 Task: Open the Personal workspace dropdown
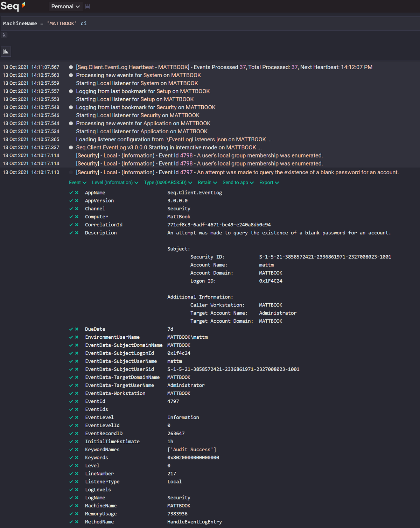click(65, 7)
